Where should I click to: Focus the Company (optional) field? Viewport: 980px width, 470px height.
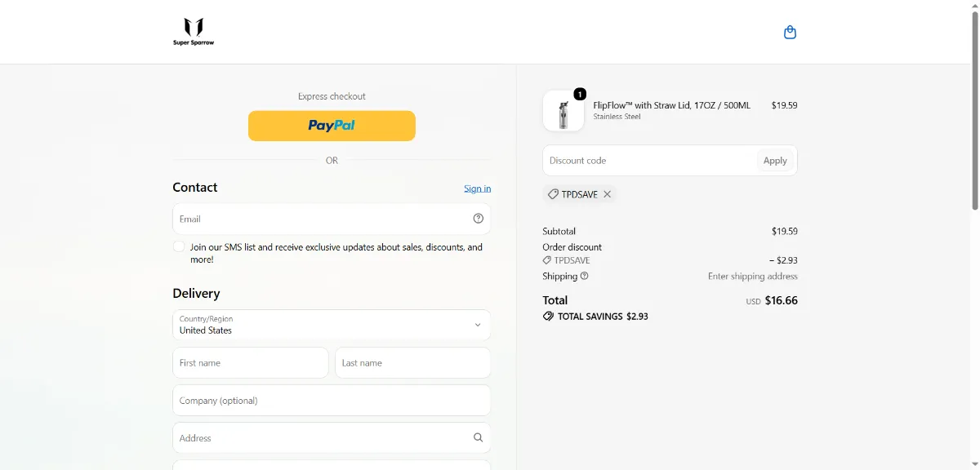[332, 400]
